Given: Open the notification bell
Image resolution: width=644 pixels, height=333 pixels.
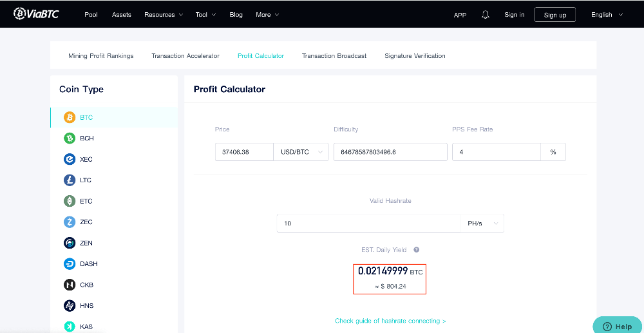Looking at the screenshot, I should click(486, 15).
